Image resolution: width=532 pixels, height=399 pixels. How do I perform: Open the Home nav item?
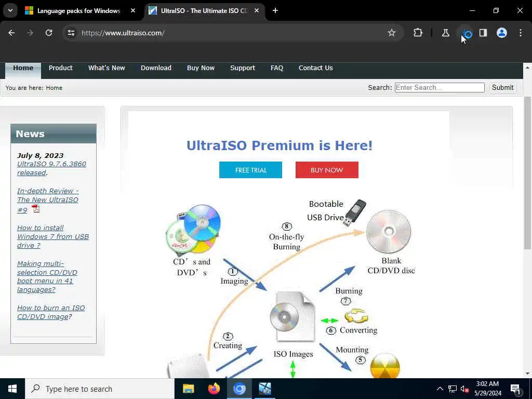[x=23, y=68]
